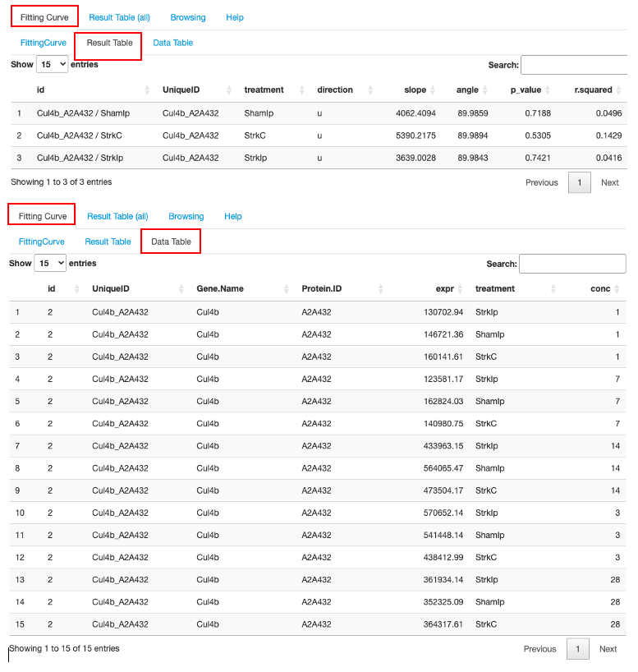The image size is (638, 672).
Task: Click expr value 130702.94
Action: 443,312
